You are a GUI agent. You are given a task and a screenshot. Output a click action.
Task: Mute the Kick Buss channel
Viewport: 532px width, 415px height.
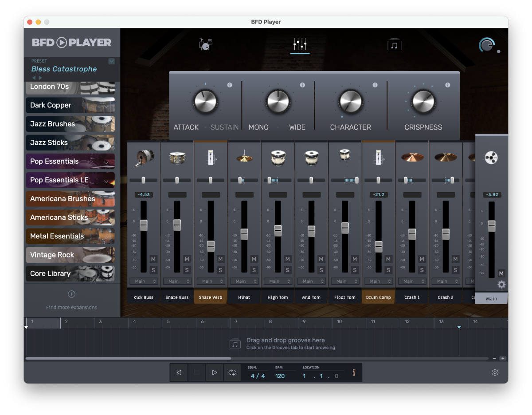click(x=153, y=259)
